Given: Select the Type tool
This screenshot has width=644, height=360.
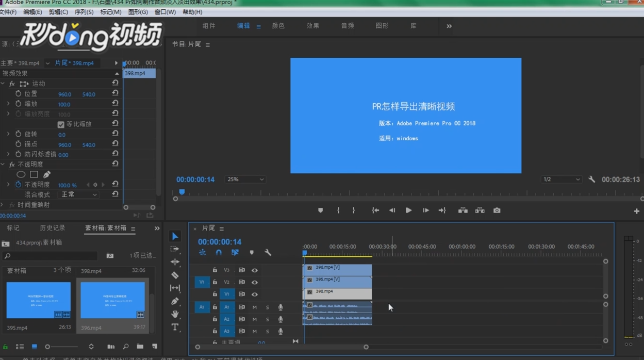Looking at the screenshot, I should pyautogui.click(x=175, y=327).
